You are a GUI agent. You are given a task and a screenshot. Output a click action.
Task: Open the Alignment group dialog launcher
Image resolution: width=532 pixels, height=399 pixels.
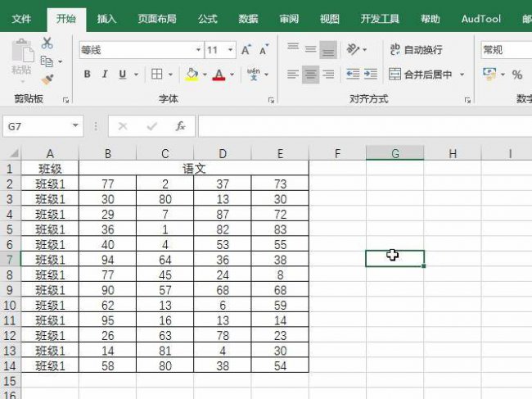point(467,100)
